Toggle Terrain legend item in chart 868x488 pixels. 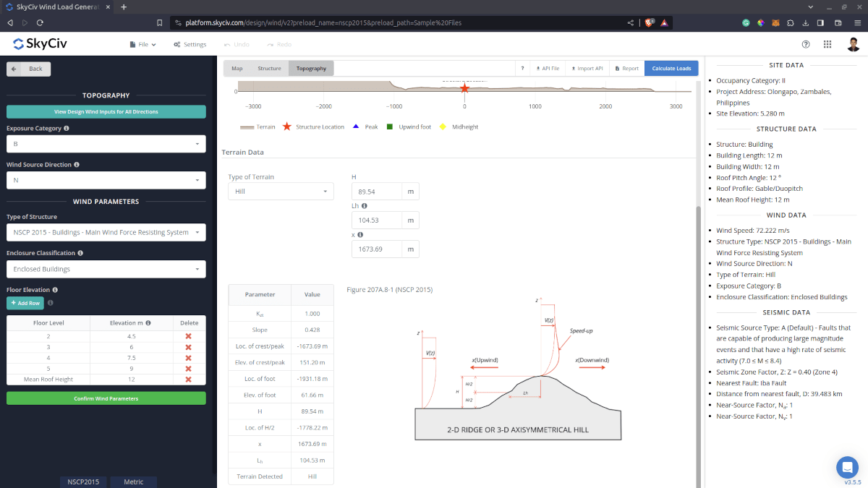pos(258,127)
